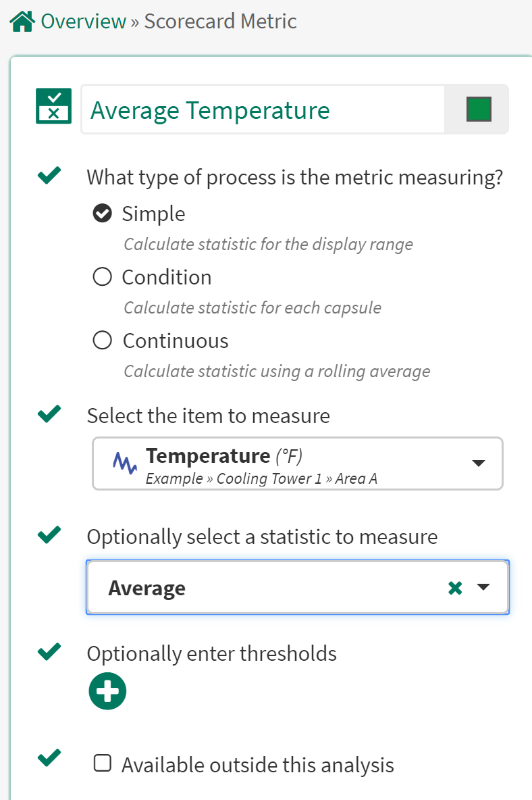The image size is (532, 800).
Task: Select the Condition process type
Action: (102, 276)
